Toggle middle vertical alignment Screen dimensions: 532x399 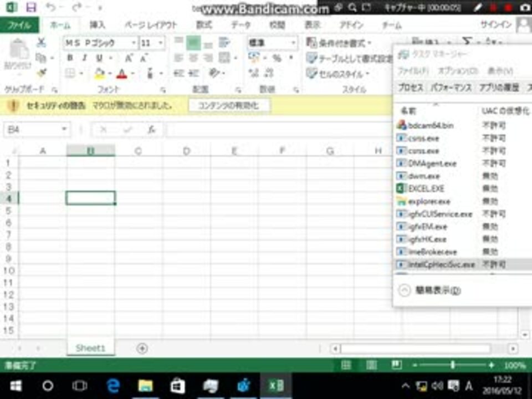(193, 43)
